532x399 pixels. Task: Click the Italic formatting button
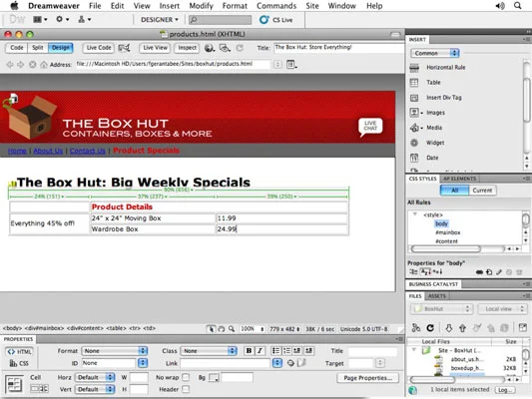260,350
